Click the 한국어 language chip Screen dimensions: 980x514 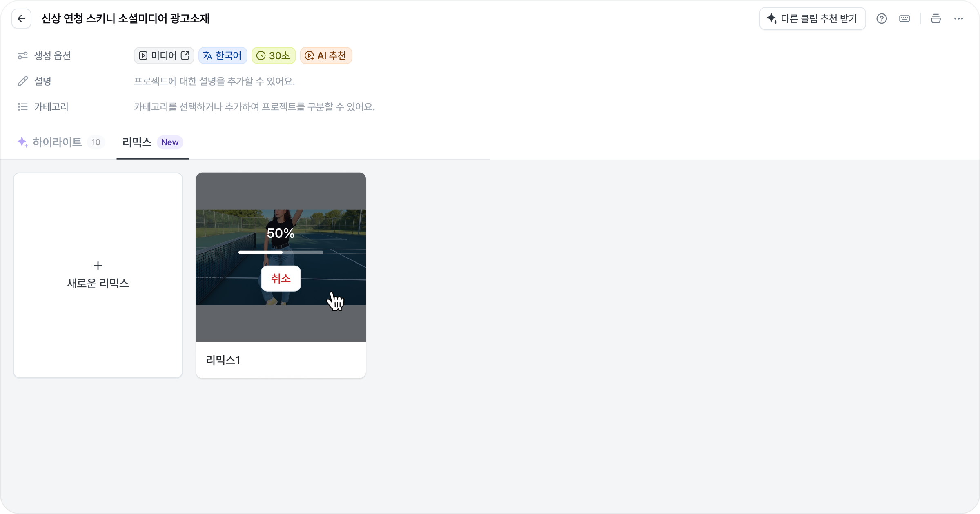click(223, 55)
